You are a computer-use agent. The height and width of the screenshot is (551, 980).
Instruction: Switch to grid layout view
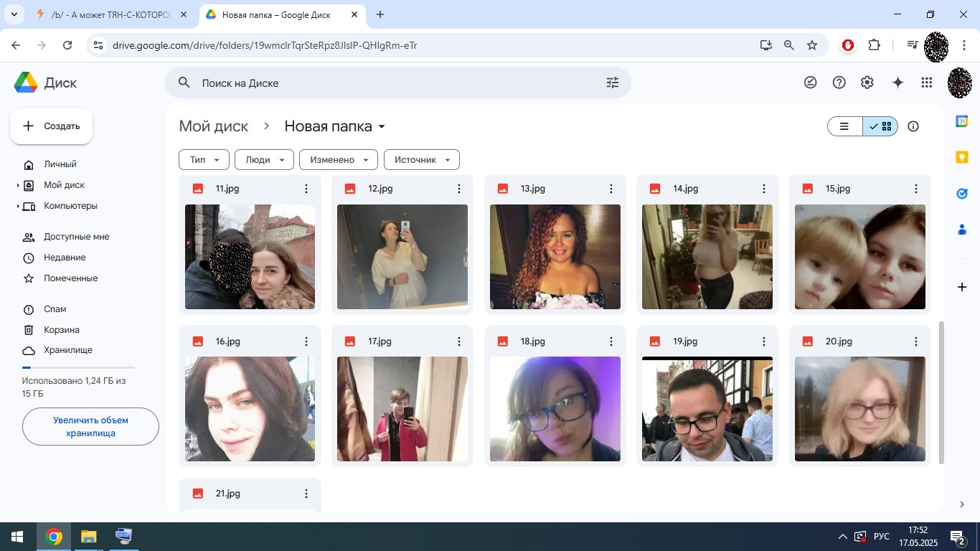[x=880, y=126]
